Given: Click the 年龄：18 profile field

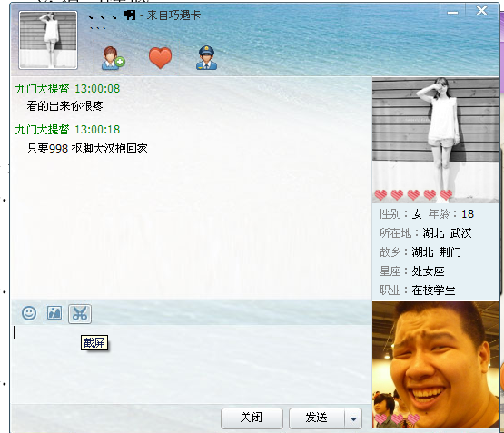Looking at the screenshot, I should coord(451,214).
